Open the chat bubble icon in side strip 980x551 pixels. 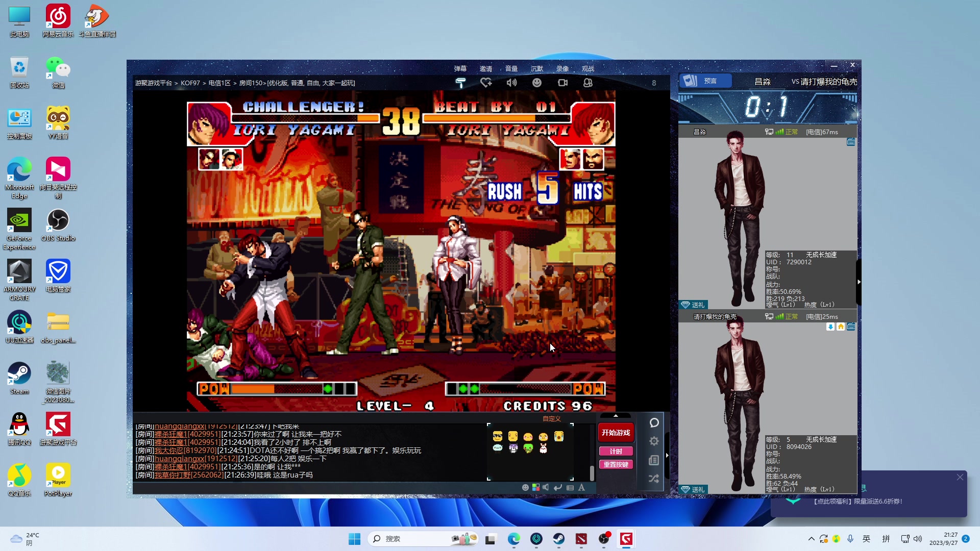tap(654, 423)
